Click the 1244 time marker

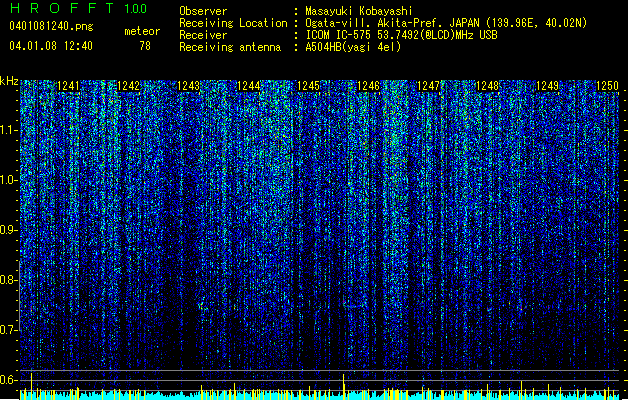[248, 86]
